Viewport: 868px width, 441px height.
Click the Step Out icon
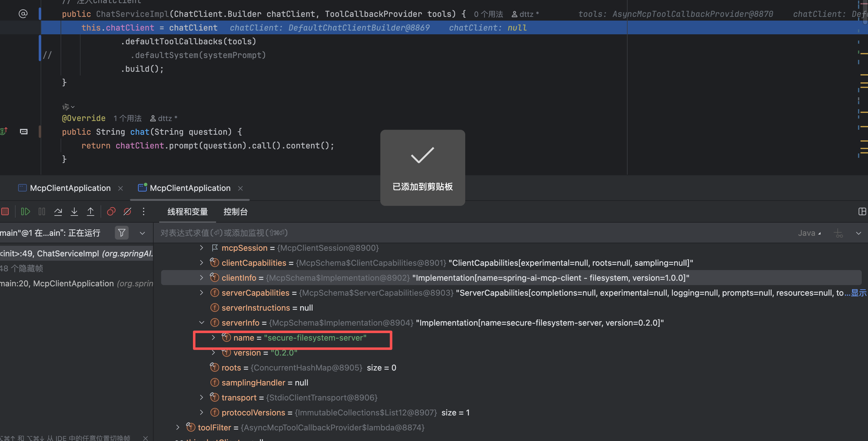pyautogui.click(x=90, y=211)
